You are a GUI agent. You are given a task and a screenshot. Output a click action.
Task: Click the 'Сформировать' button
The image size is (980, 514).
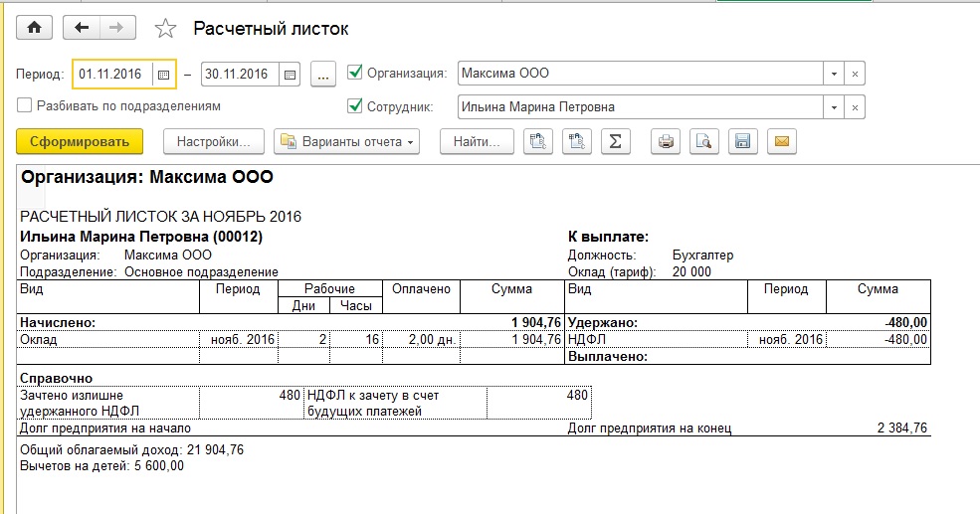pos(80,142)
